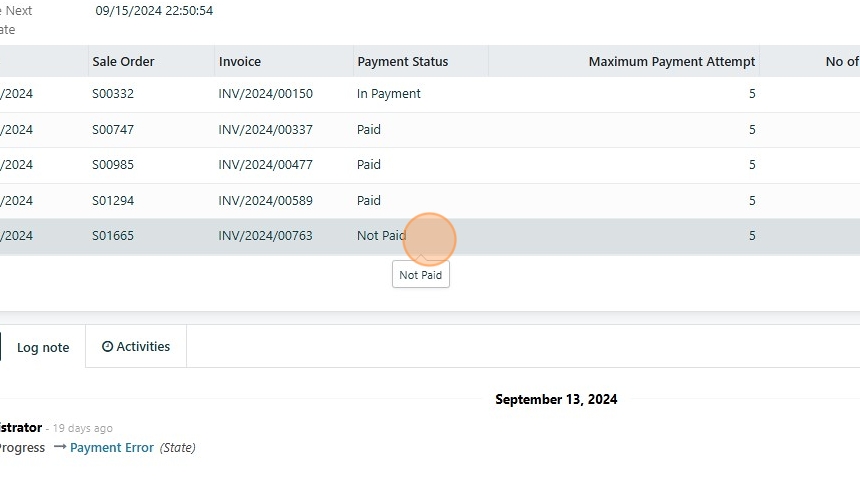The width and height of the screenshot is (860, 481).
Task: Click sale order S01665 cell
Action: click(x=113, y=237)
